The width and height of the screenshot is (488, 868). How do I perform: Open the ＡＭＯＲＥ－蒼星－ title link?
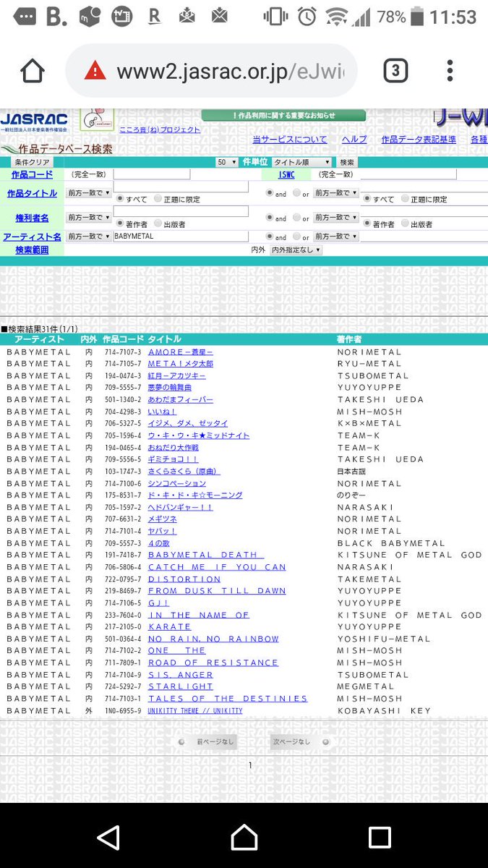click(x=180, y=352)
